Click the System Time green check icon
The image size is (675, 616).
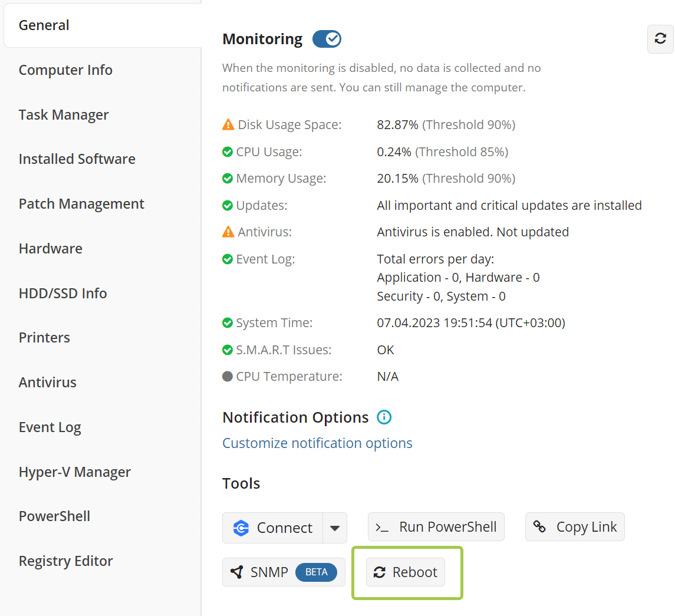(228, 322)
